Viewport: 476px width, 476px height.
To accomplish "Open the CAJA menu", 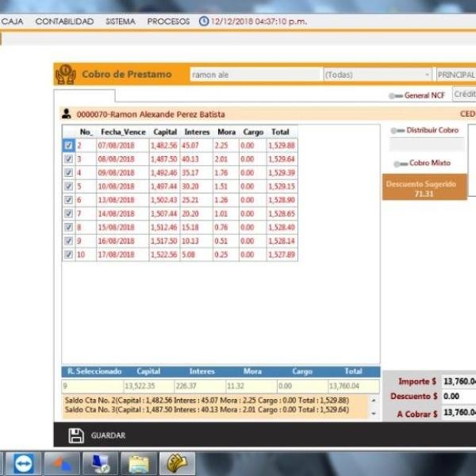I will coord(12,21).
